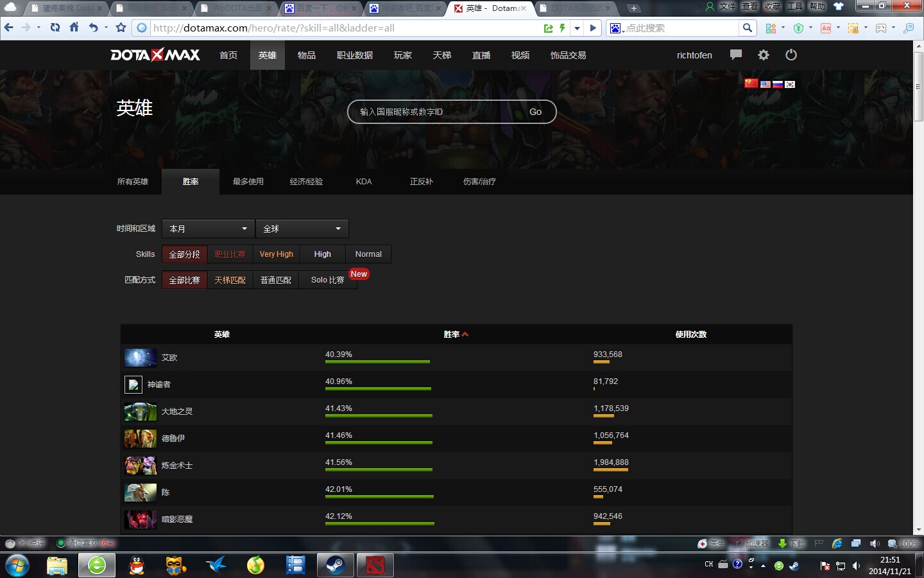Open a new browser tab with plus button

point(633,8)
